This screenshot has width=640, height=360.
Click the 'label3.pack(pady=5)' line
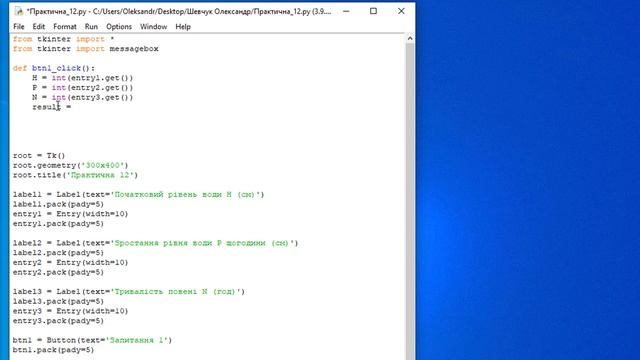tap(58, 301)
